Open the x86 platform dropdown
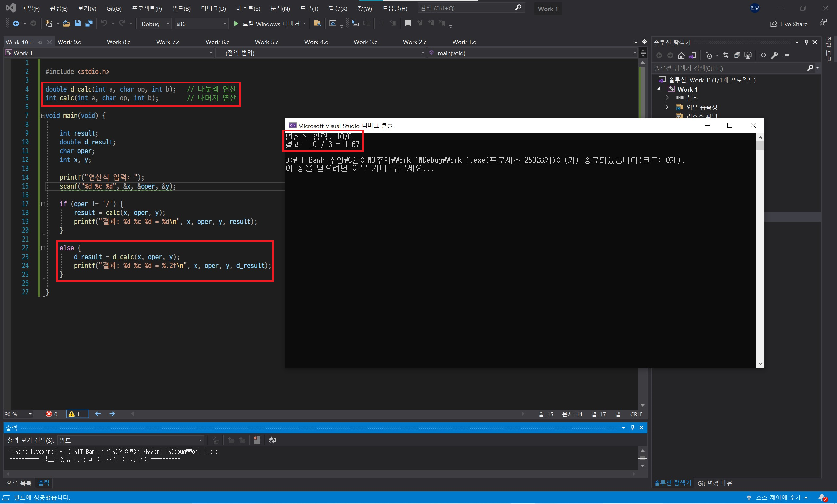 coord(201,24)
